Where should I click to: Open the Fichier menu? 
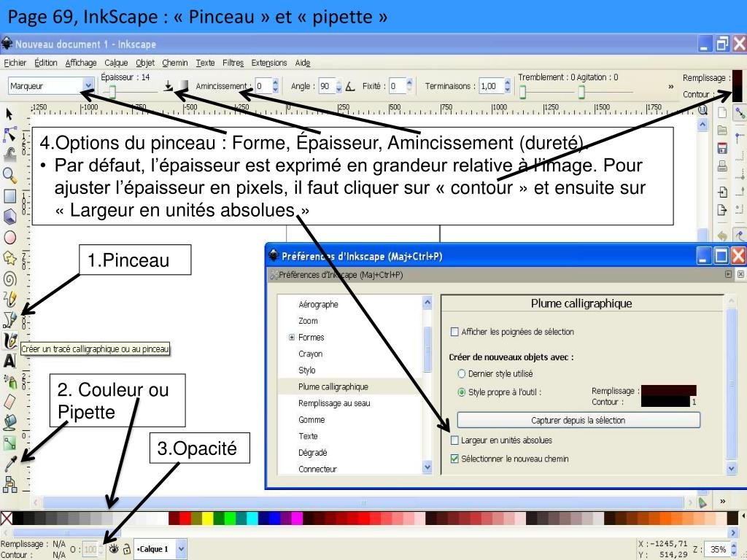tap(15, 63)
